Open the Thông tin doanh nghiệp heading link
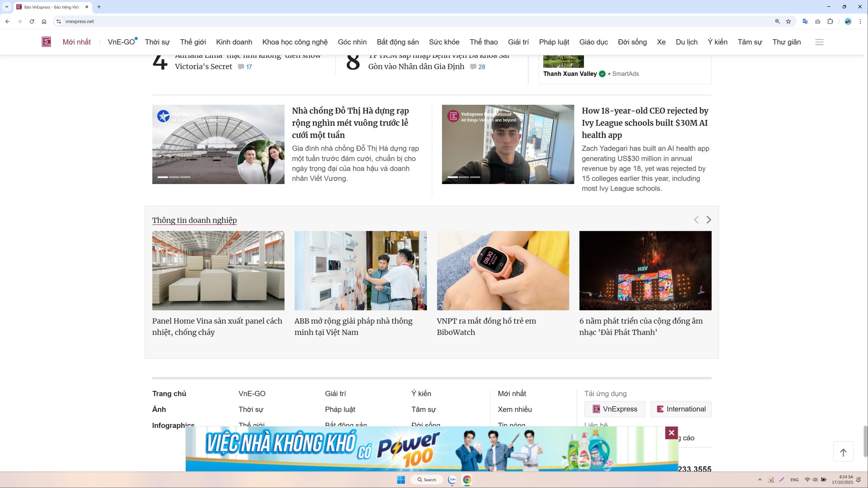This screenshot has height=488, width=868. point(194,220)
